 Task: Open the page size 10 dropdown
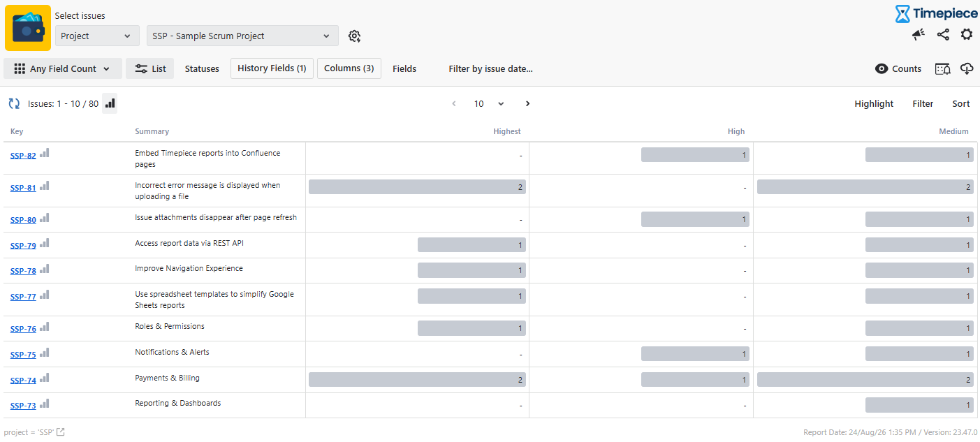(x=489, y=103)
